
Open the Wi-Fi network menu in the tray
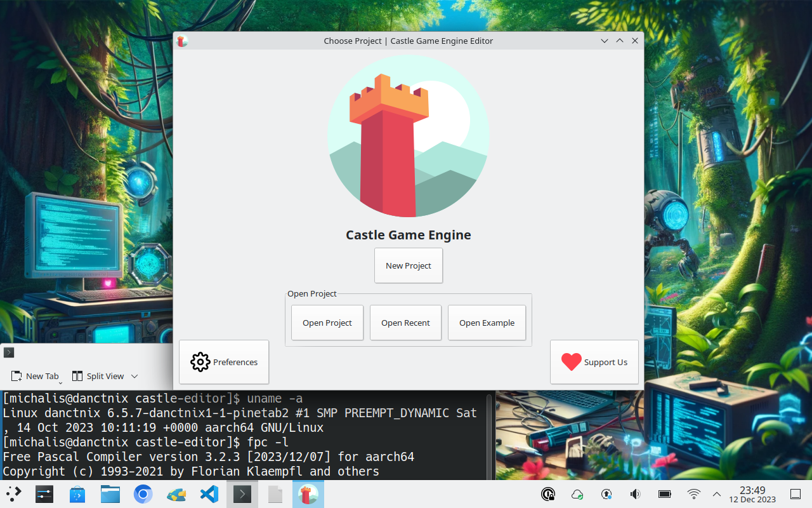[694, 494]
